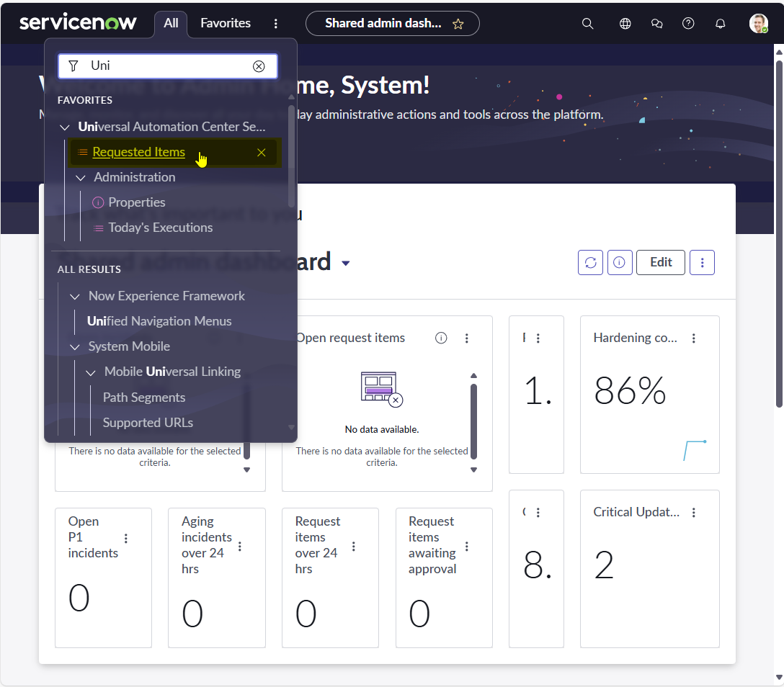The height and width of the screenshot is (687, 784).
Task: Open options for Request items over 24 hrs
Action: pos(353,546)
